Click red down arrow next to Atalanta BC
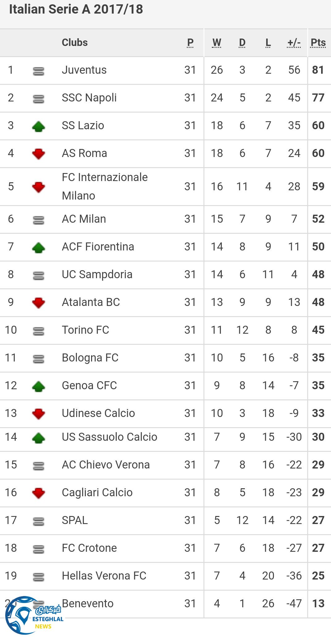The height and width of the screenshot is (644, 331). (x=39, y=303)
